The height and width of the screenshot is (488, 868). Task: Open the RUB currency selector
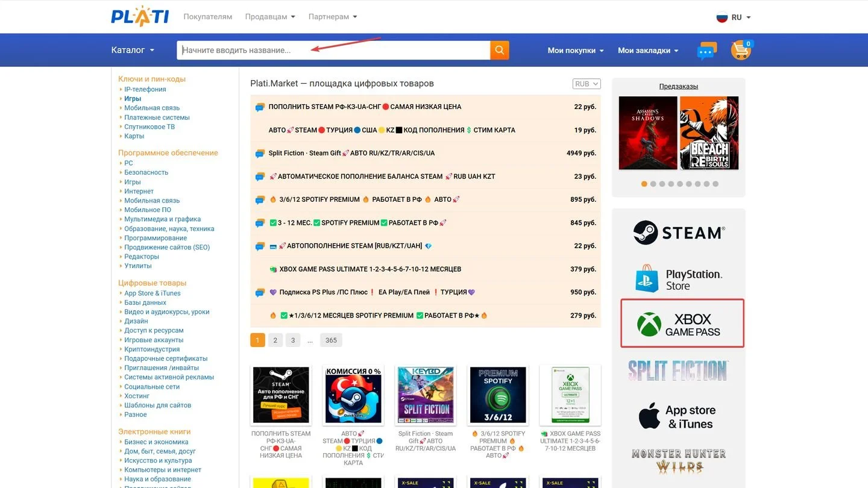tap(587, 84)
